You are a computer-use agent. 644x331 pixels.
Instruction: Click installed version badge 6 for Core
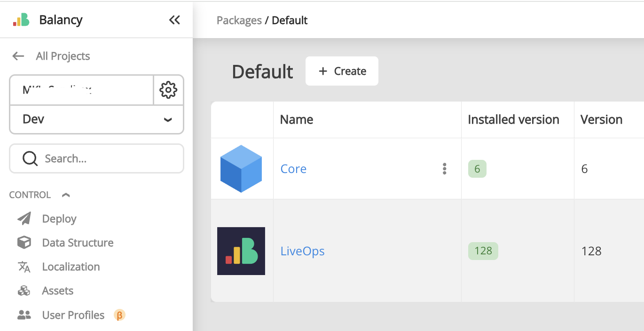coord(477,169)
